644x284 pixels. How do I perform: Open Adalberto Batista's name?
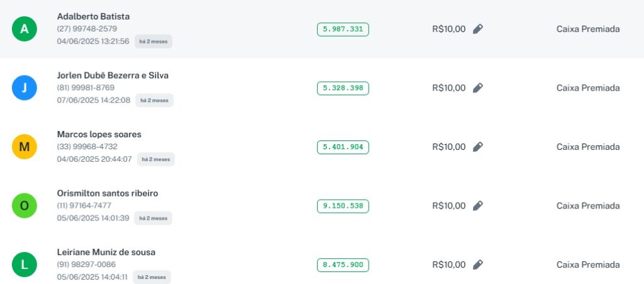tap(93, 16)
